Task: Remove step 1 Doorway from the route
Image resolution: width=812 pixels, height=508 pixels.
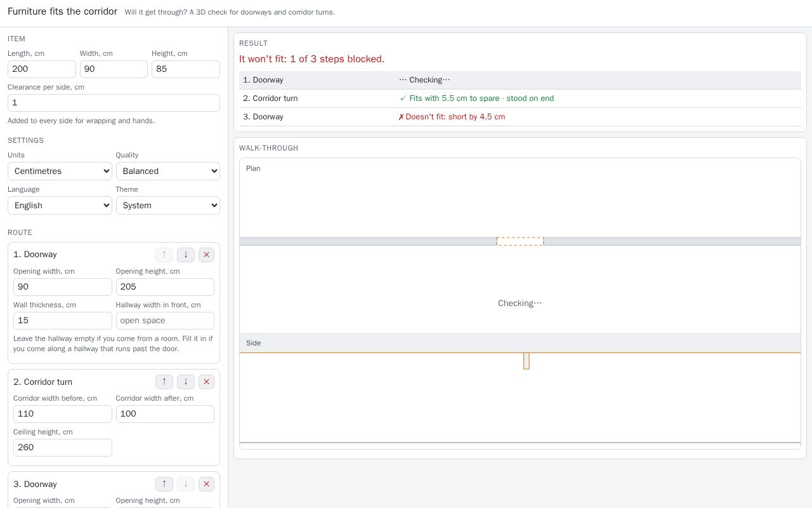Action: point(206,255)
